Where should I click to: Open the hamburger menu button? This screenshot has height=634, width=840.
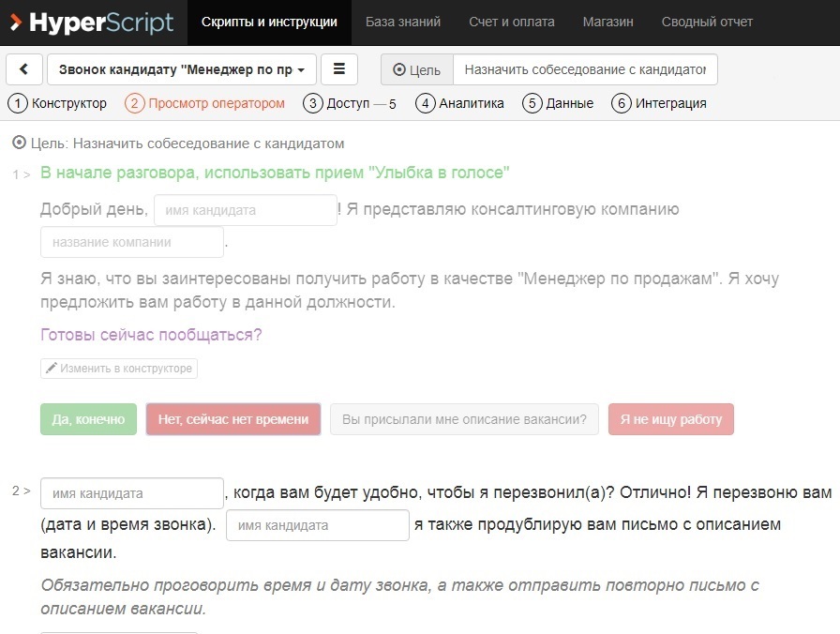click(x=339, y=69)
